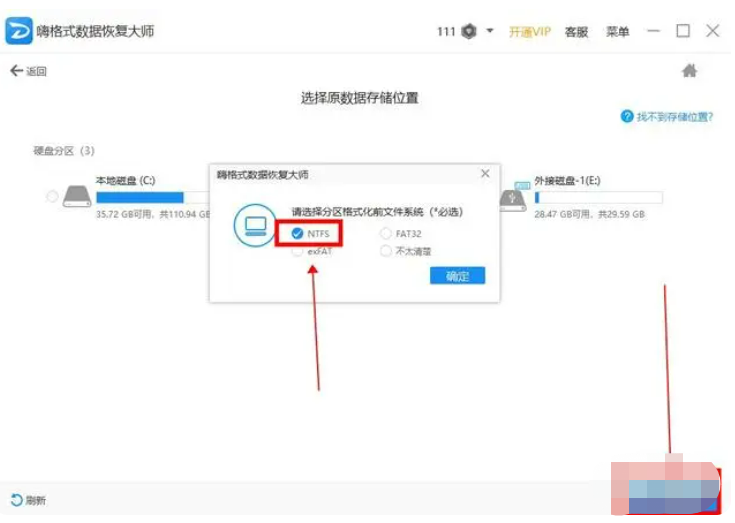Open the 菜单 menu

[x=618, y=32]
